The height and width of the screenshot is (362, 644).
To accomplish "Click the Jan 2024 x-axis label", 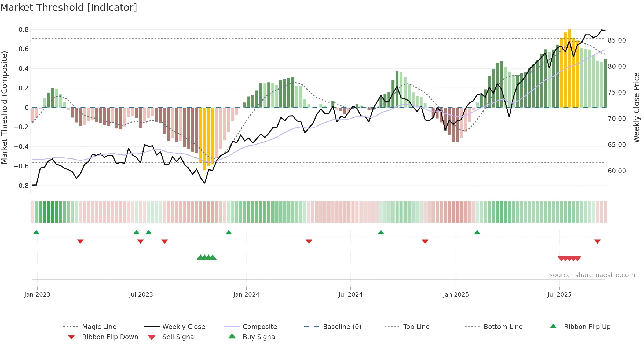I will pos(246,294).
